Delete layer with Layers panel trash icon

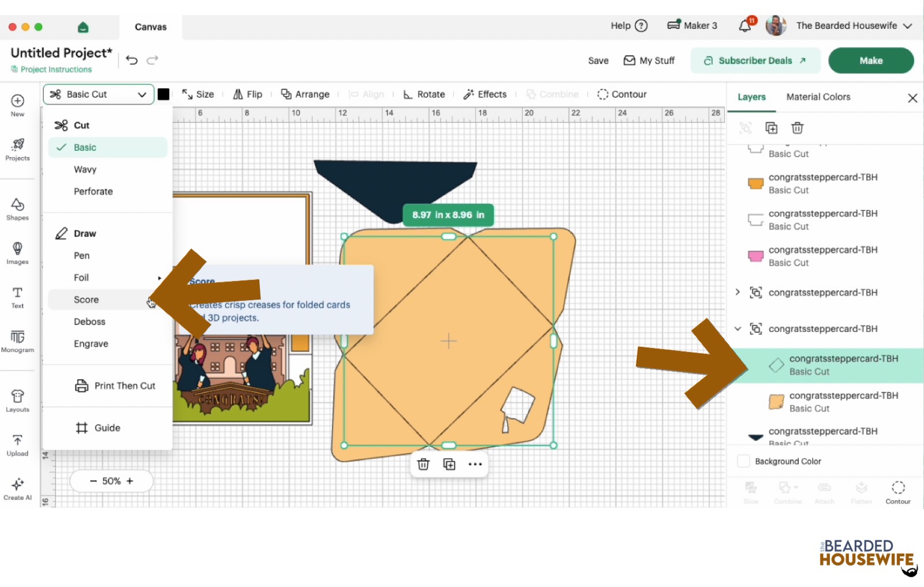[798, 128]
